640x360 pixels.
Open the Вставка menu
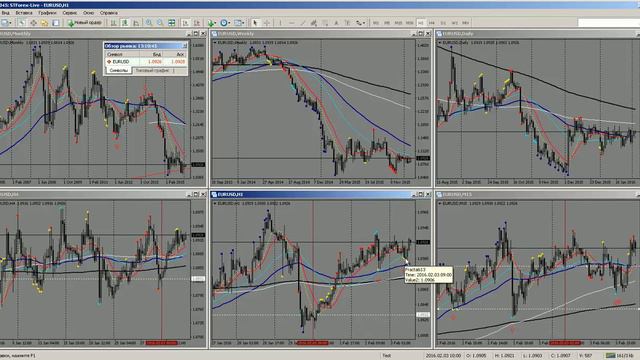[x=24, y=13]
